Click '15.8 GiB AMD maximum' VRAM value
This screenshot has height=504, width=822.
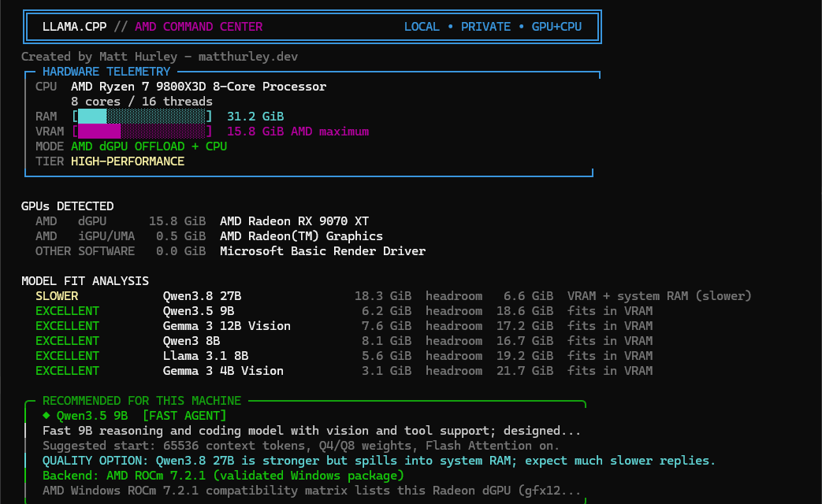point(298,132)
